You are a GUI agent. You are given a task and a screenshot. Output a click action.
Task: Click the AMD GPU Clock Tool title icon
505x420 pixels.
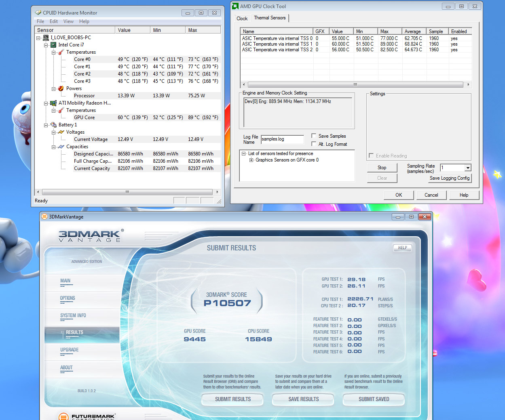coord(235,6)
